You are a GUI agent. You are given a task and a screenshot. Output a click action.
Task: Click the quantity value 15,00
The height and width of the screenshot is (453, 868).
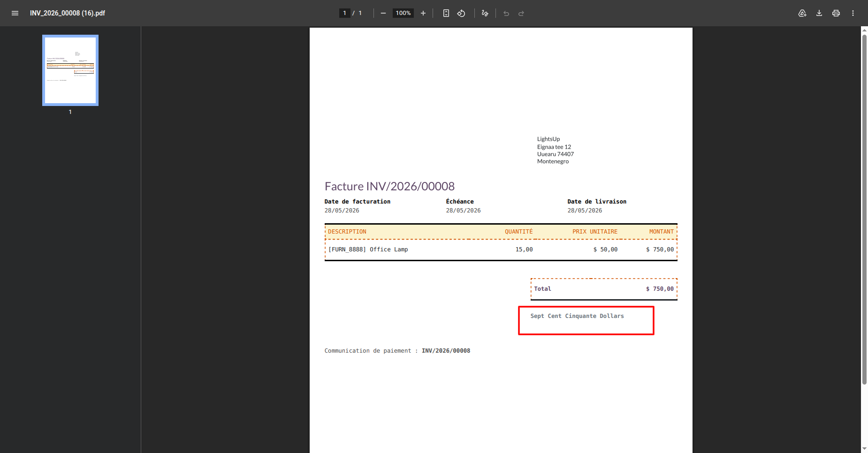point(524,249)
